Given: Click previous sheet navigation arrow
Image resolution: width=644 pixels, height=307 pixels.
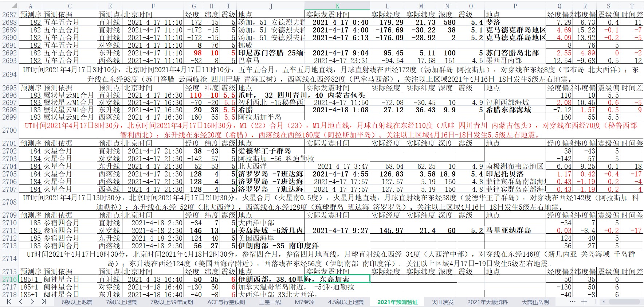Looking at the screenshot, I should pos(21,302).
